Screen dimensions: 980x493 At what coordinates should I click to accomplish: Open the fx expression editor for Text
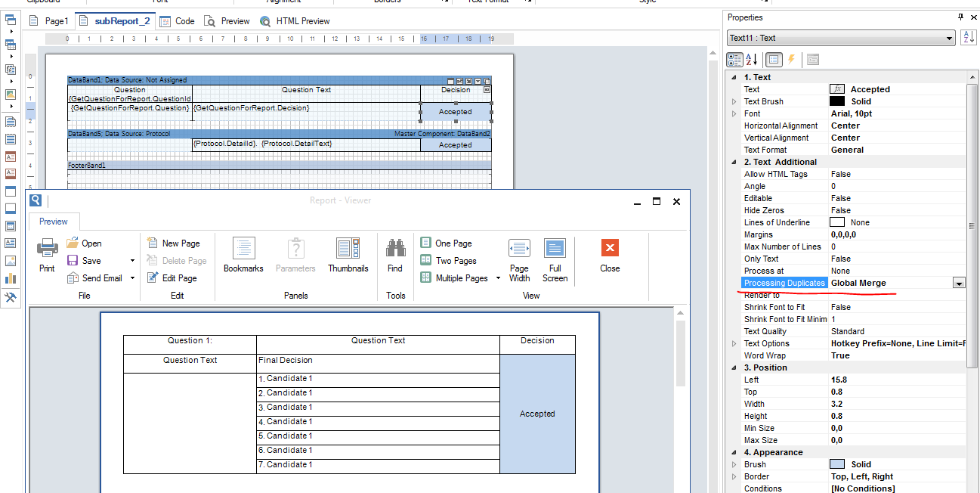[837, 89]
